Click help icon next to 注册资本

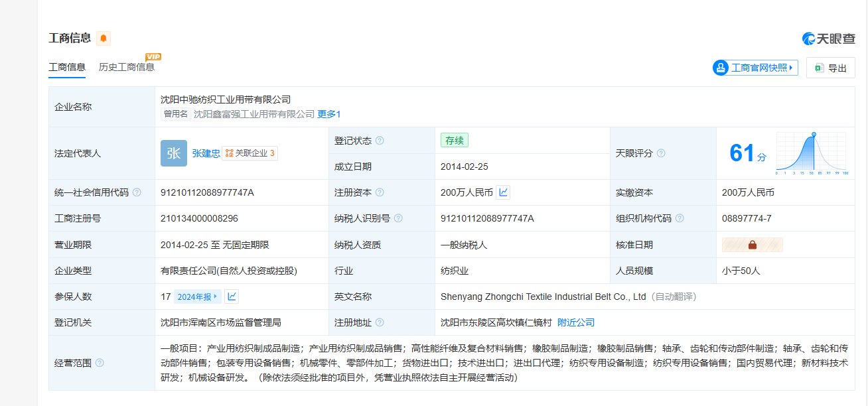point(380,192)
